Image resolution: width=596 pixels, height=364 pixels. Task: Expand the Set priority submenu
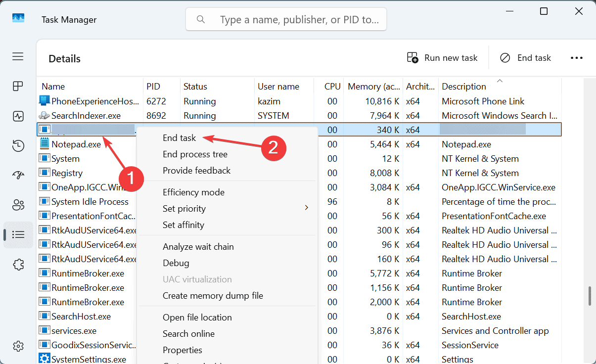pyautogui.click(x=228, y=209)
